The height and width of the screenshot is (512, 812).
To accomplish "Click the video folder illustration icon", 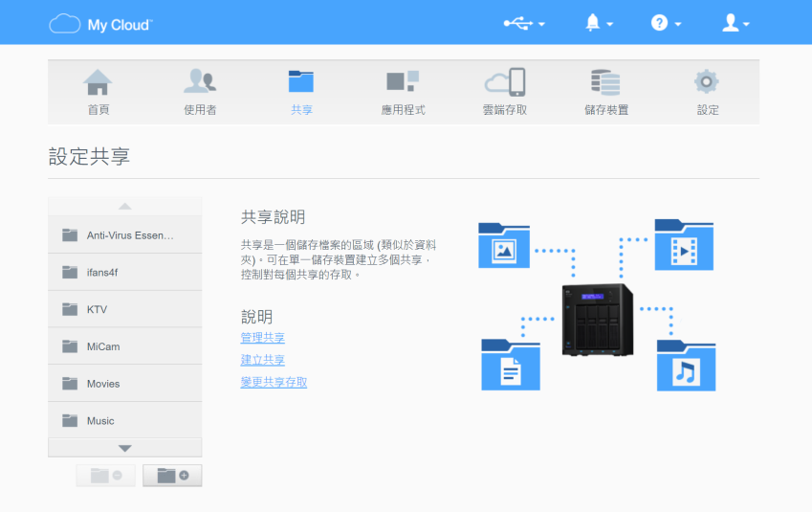I will pyautogui.click(x=684, y=245).
